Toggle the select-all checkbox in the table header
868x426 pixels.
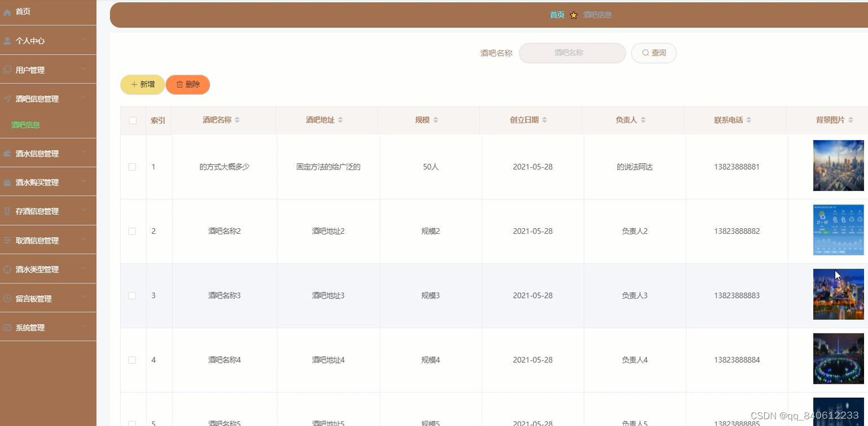pos(133,120)
